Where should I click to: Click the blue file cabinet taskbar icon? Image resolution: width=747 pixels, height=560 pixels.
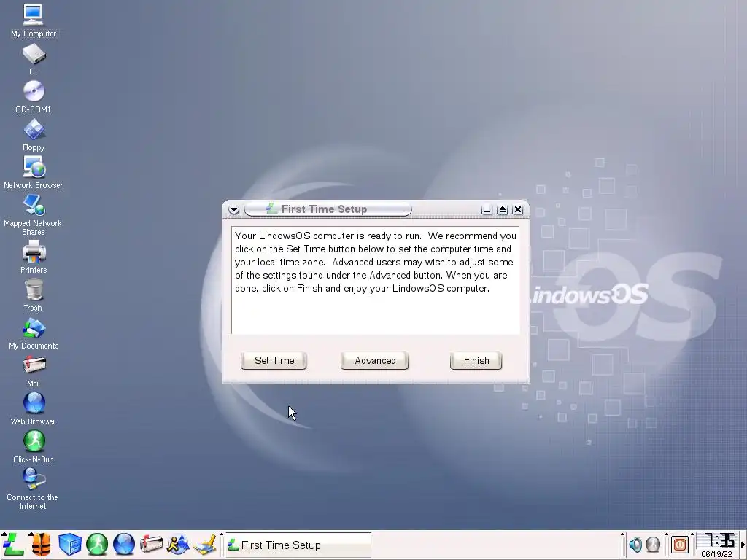coord(69,545)
